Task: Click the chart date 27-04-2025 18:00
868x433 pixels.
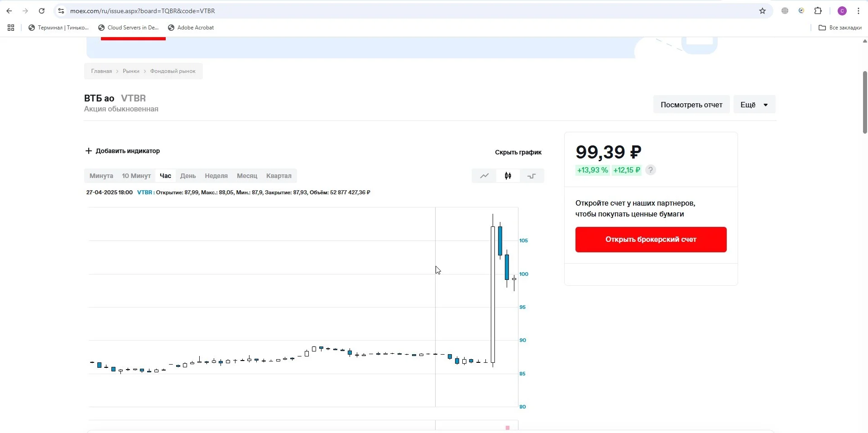Action: coord(110,192)
